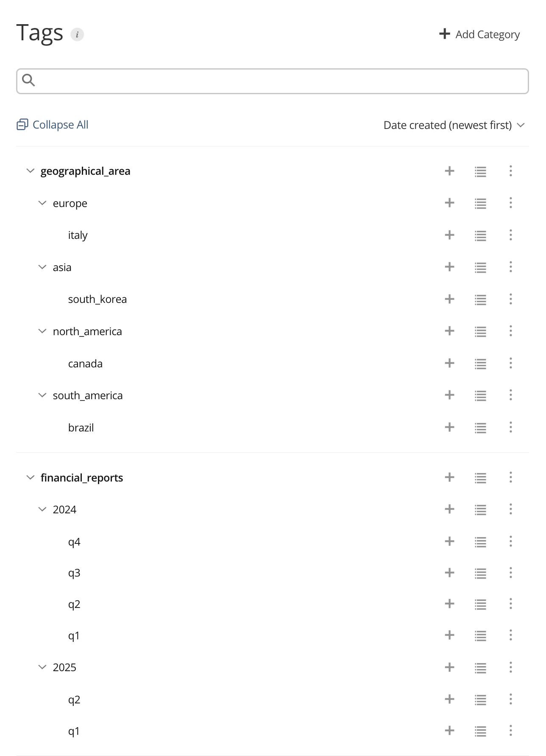The image size is (546, 756).
Task: Click the Add Category button
Action: 479,34
